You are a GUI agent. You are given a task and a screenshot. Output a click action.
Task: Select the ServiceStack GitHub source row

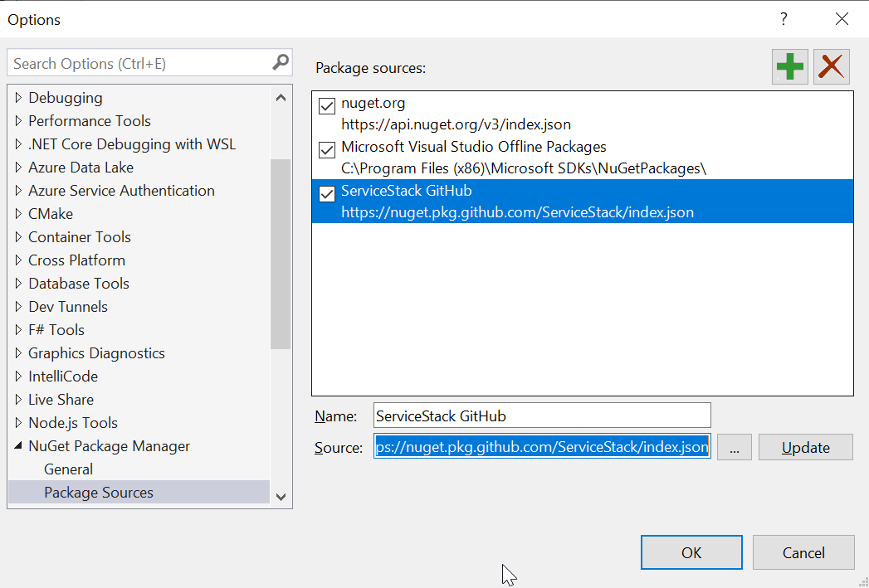[x=583, y=201]
